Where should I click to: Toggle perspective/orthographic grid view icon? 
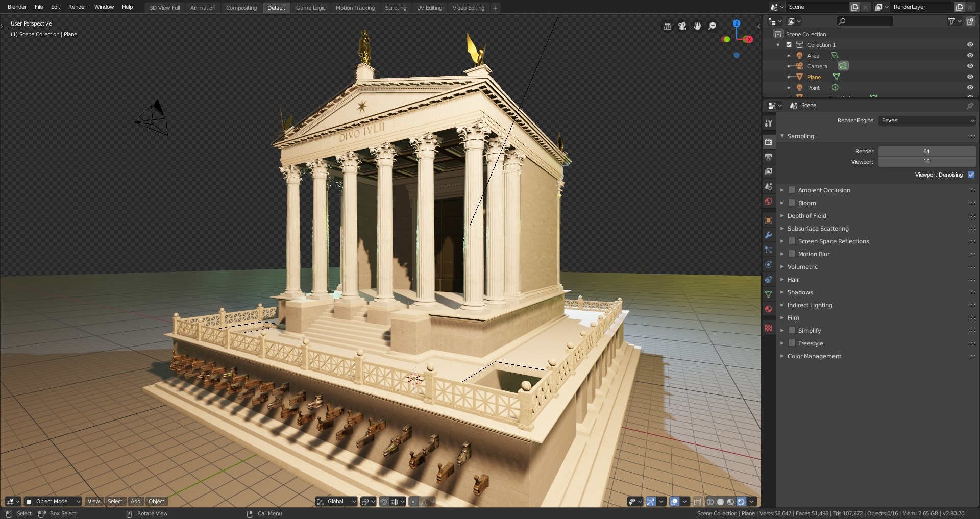click(667, 26)
